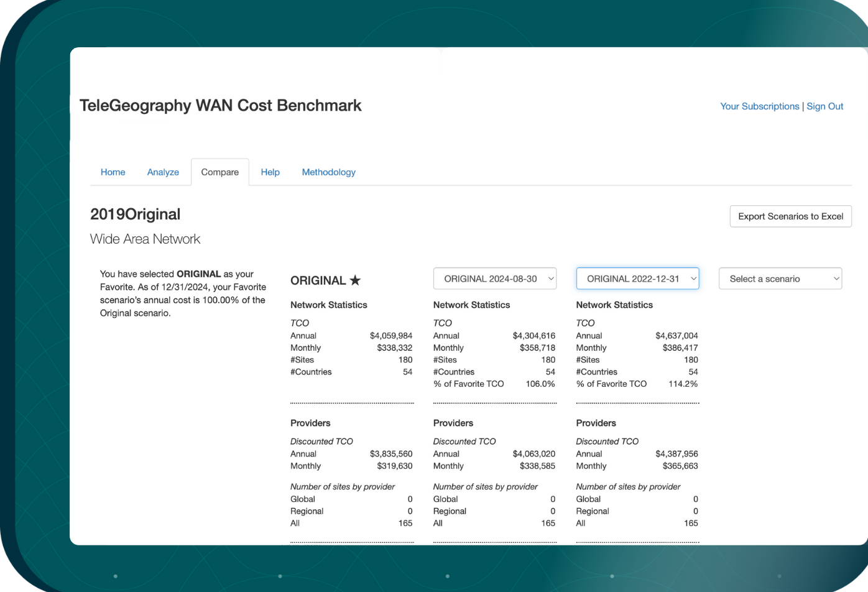Open the ORIGINAL 2024-08-30 scenario dropdown

(x=494, y=278)
